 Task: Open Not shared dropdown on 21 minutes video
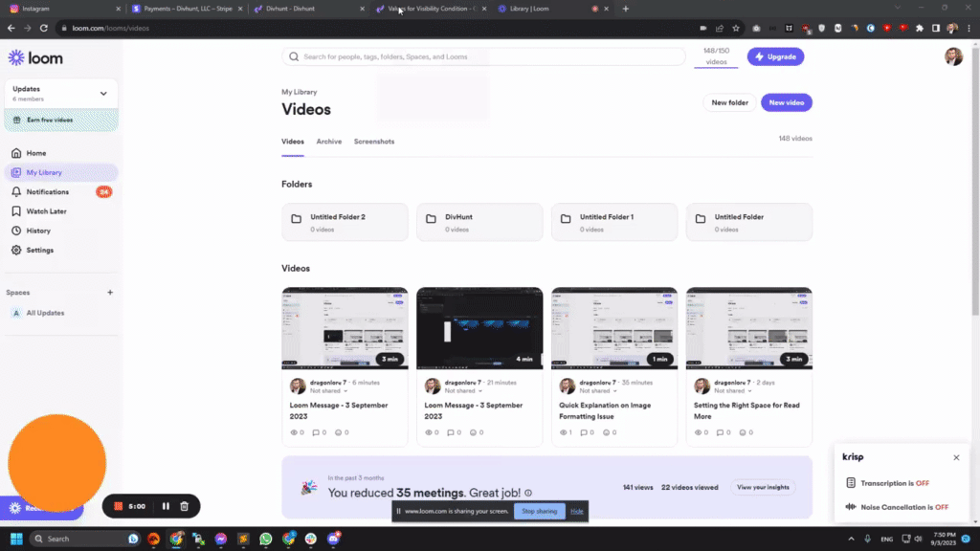pos(463,391)
